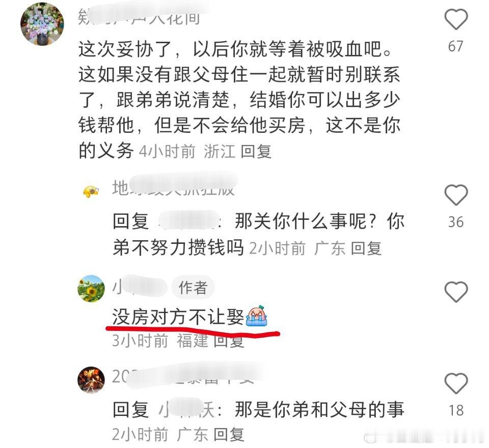Like the Zhejiang comment with 67 likes

tap(455, 19)
